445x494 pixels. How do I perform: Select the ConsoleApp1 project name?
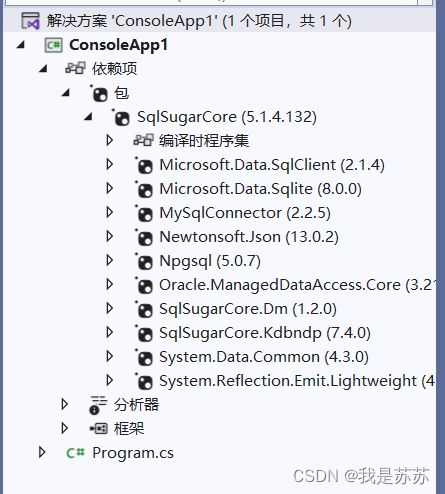[x=118, y=45]
